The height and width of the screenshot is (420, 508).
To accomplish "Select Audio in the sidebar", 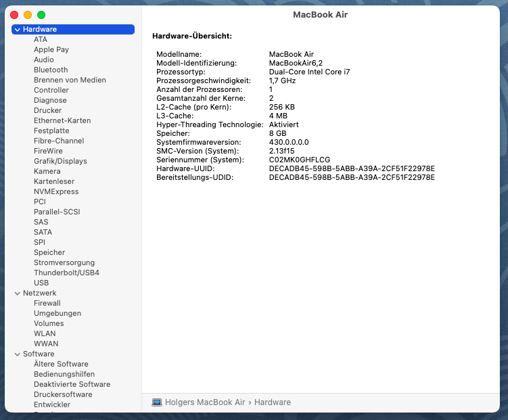I will (44, 60).
